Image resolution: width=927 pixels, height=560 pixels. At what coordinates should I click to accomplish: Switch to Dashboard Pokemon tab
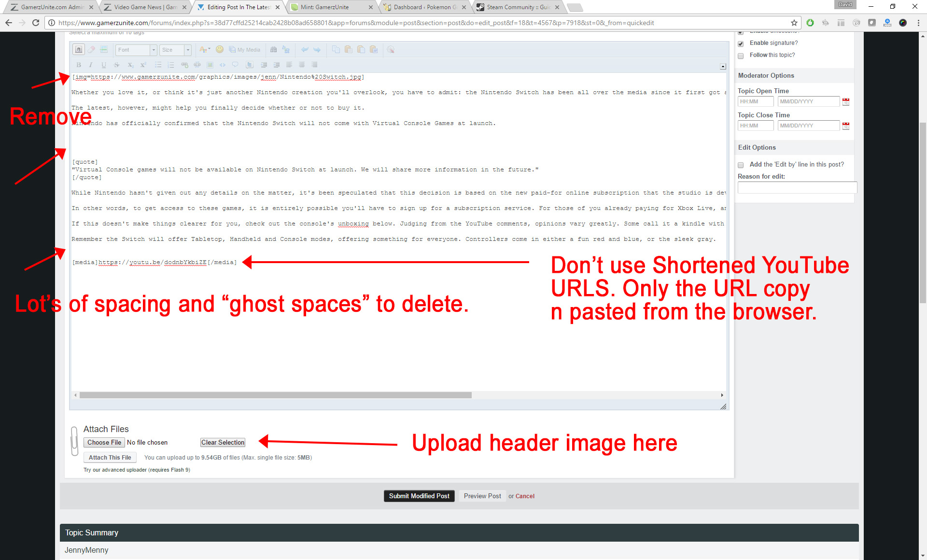coord(424,7)
